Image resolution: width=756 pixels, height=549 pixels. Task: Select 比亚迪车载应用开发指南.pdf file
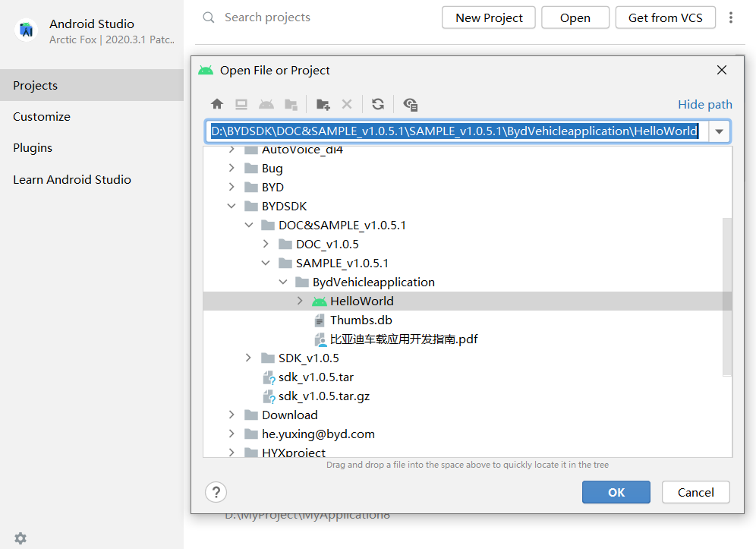[404, 339]
